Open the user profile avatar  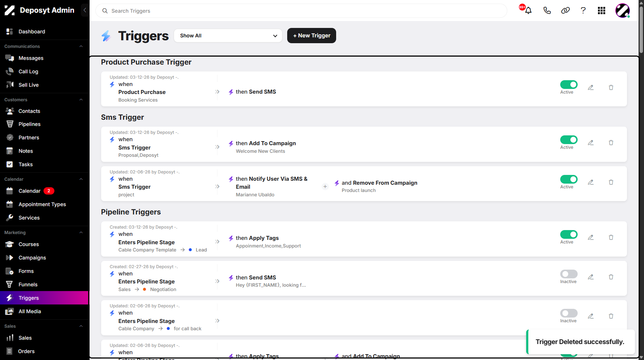[x=623, y=11]
